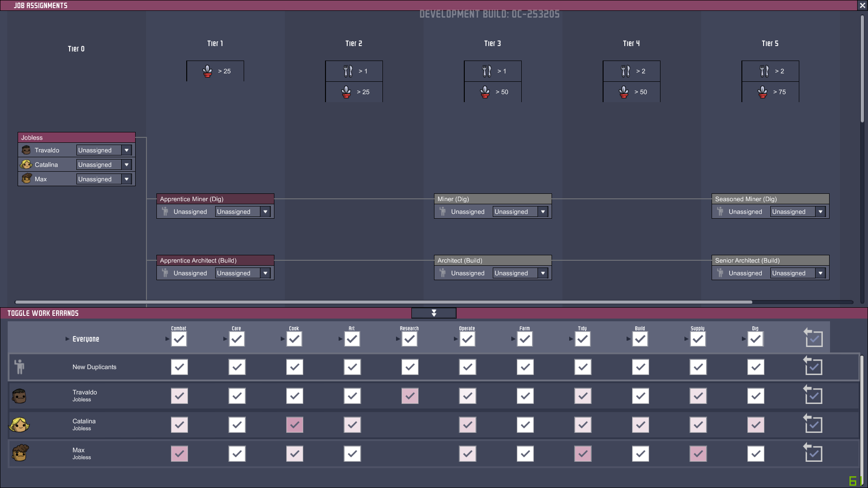Toggle Catalina's Cook errand checkbox
The width and height of the screenshot is (868, 488).
[x=294, y=425]
